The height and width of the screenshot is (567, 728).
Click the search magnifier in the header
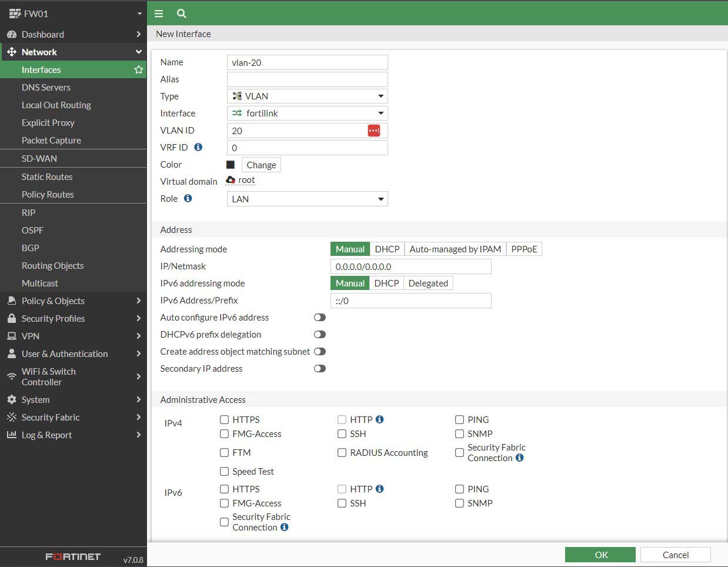(x=181, y=13)
